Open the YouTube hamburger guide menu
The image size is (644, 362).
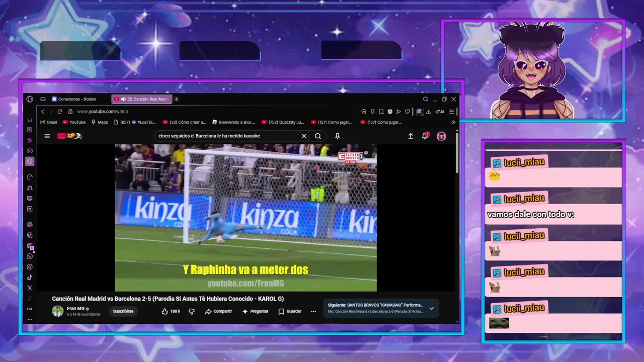[x=47, y=136]
